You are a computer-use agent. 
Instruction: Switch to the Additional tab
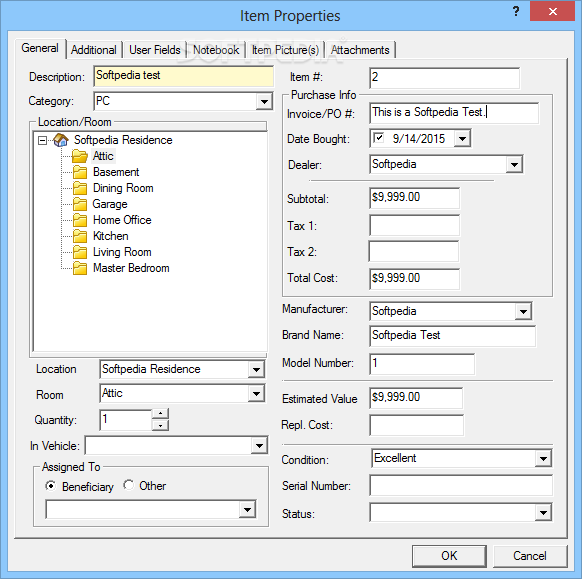tap(94, 50)
